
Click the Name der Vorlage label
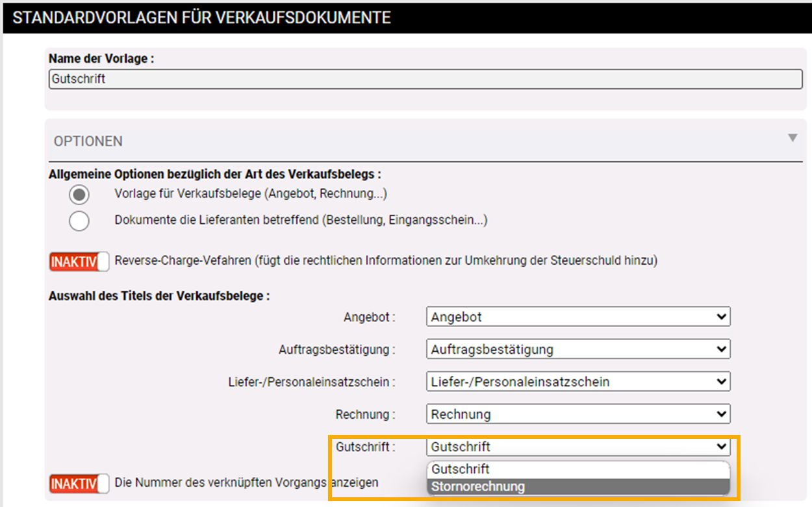click(x=101, y=58)
